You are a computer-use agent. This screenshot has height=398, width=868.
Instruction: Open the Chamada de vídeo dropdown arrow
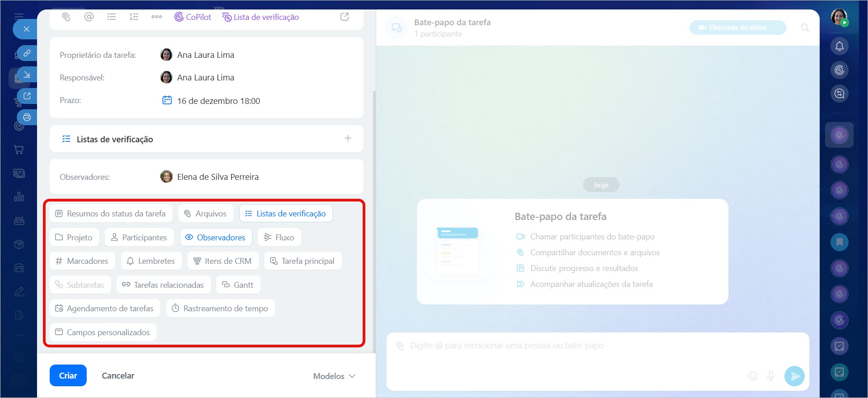[x=777, y=28]
